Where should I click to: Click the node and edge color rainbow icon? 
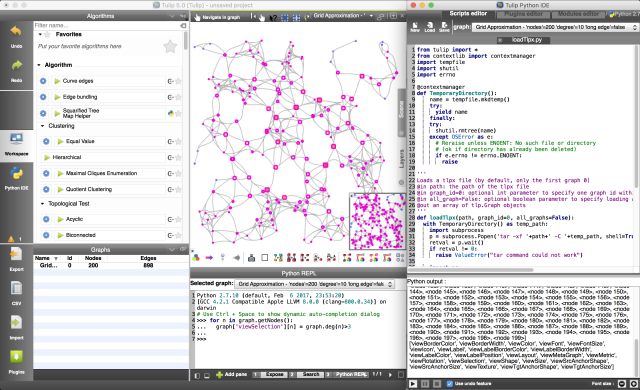tap(347, 257)
